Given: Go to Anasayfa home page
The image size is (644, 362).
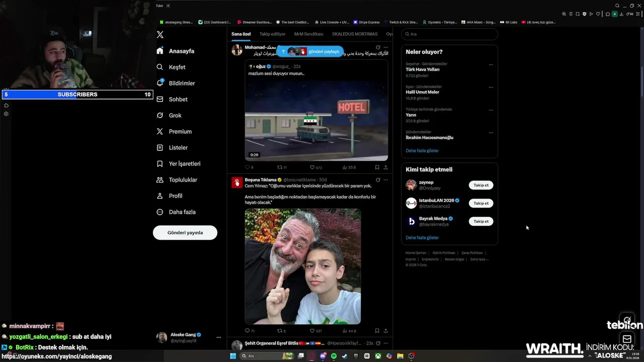Looking at the screenshot, I should pos(175,51).
